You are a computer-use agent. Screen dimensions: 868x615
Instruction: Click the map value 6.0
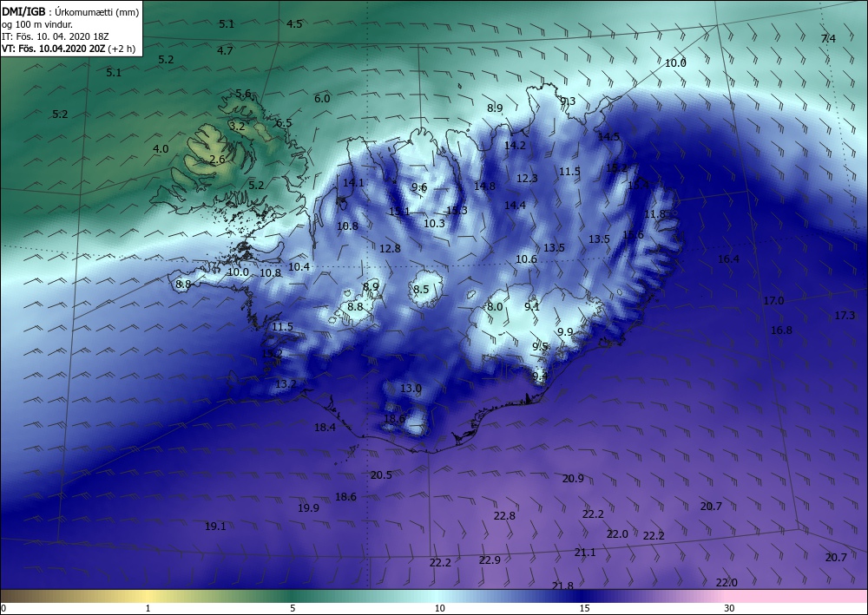[x=322, y=98]
